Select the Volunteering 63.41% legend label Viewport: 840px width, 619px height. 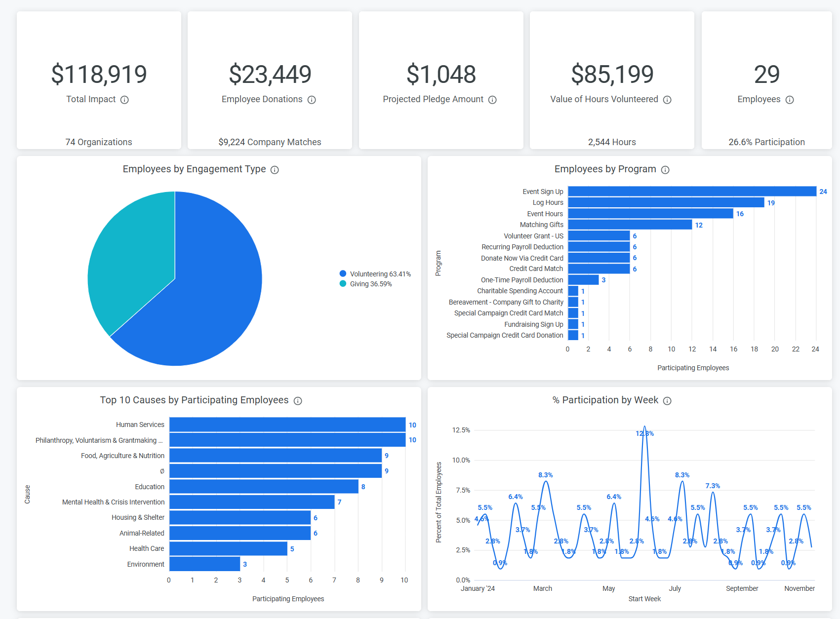pyautogui.click(x=380, y=274)
